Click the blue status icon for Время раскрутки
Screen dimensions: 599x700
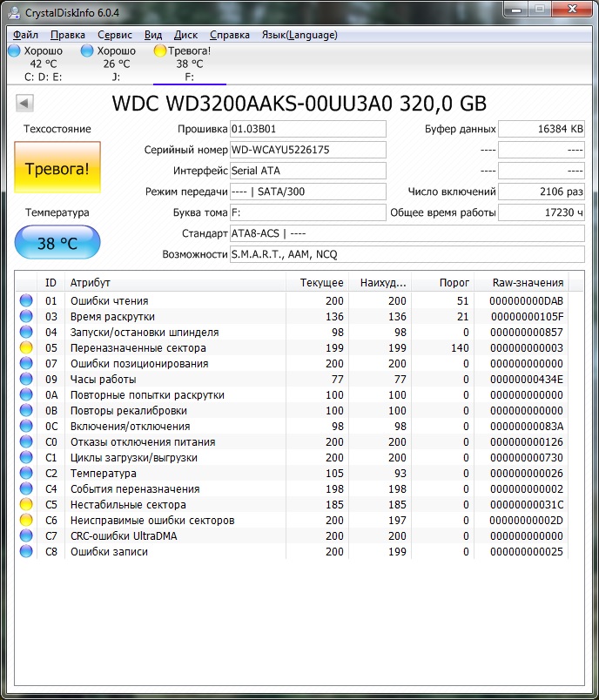[x=26, y=316]
